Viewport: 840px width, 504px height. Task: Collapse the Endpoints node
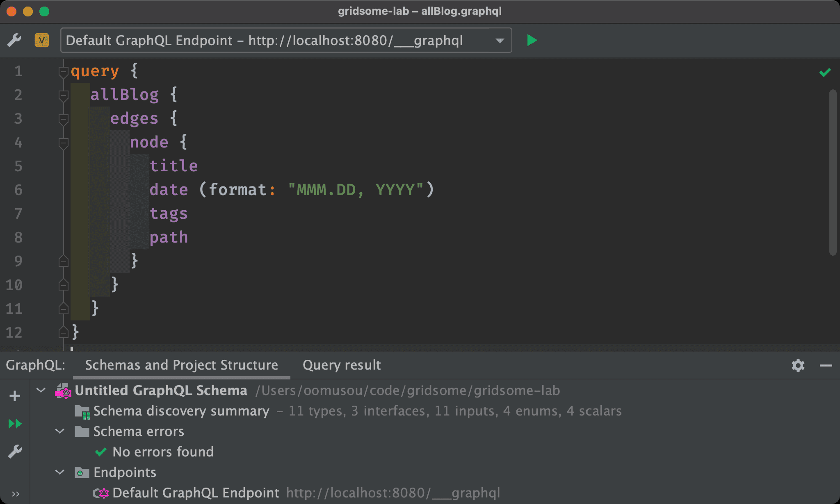(x=60, y=472)
